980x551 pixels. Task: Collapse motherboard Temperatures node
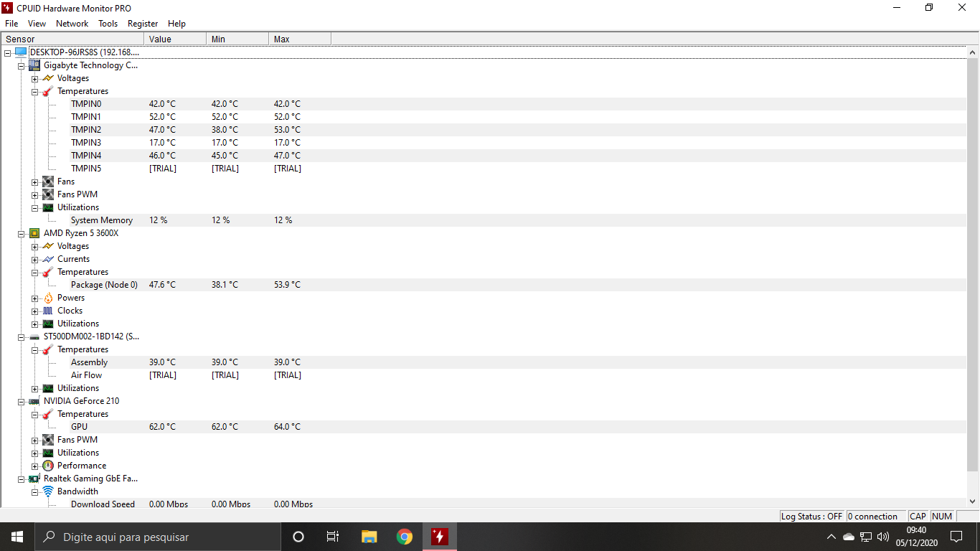[x=34, y=91]
